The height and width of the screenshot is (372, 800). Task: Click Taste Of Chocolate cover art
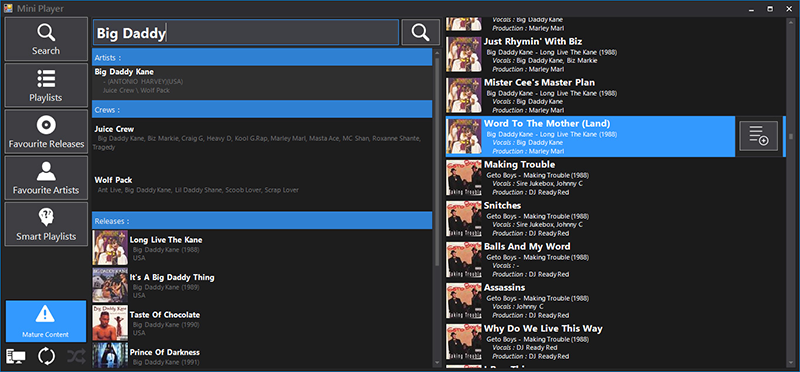coord(110,323)
